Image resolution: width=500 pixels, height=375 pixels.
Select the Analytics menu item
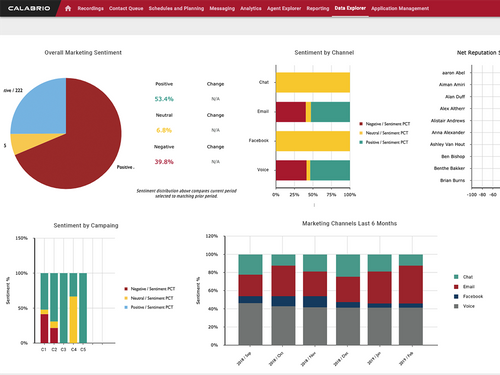[x=251, y=8]
